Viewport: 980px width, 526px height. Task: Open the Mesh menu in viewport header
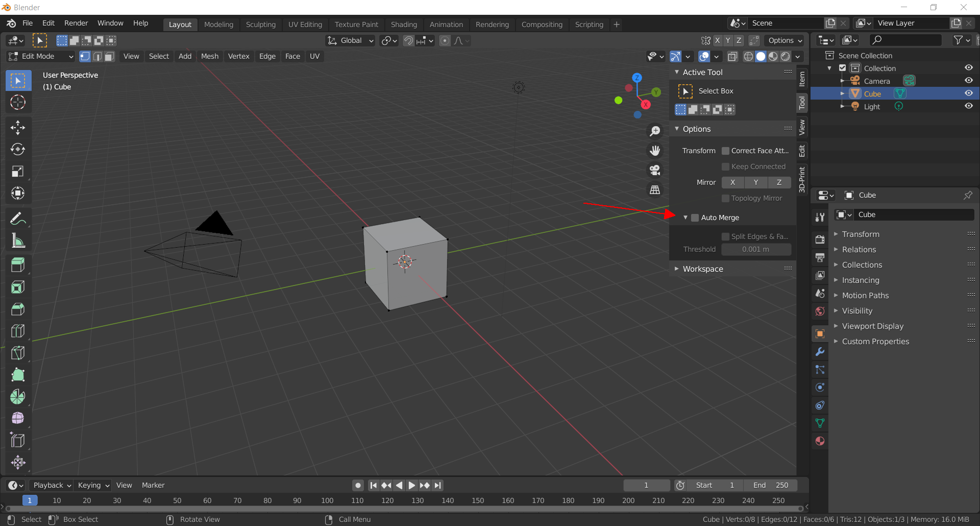click(210, 56)
